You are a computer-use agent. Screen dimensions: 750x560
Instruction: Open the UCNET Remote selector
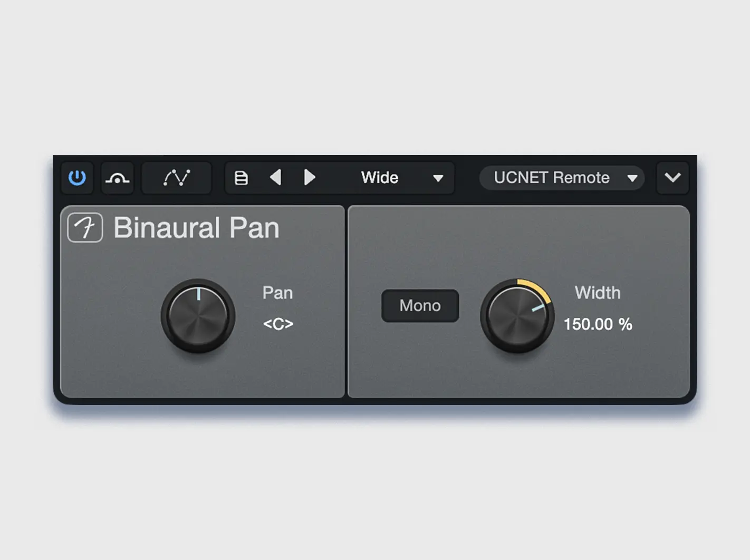(x=562, y=178)
